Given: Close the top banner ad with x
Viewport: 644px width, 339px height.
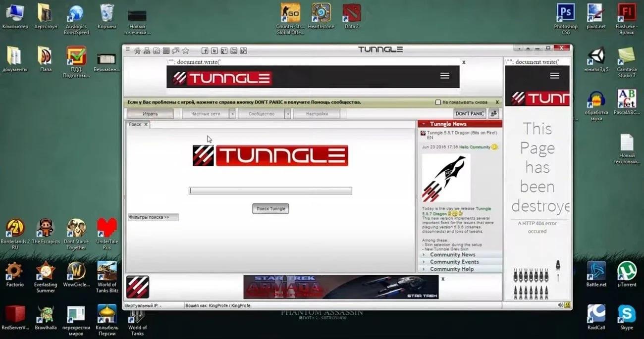Looking at the screenshot, I should (464, 62).
